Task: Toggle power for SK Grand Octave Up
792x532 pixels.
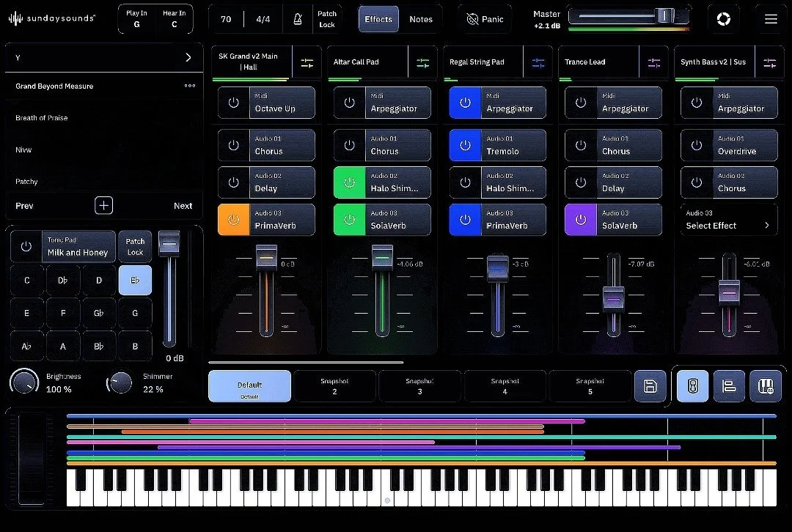Action: 234,103
